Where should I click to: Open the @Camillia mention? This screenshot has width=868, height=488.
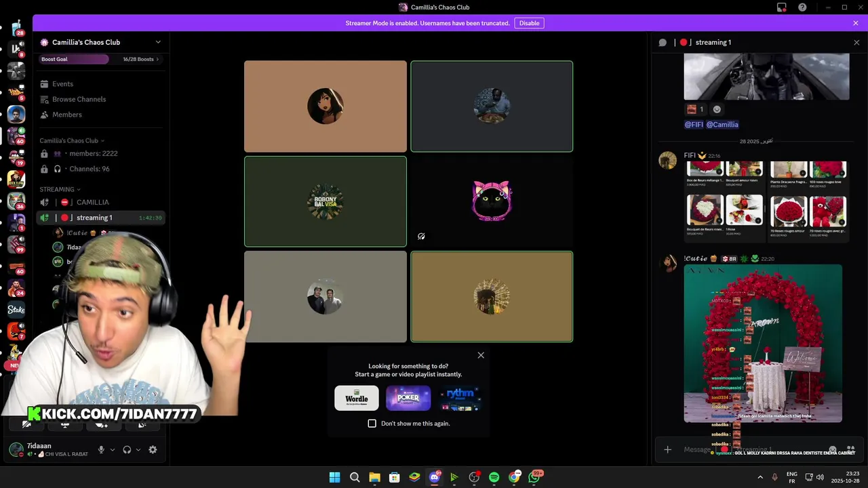click(x=722, y=125)
